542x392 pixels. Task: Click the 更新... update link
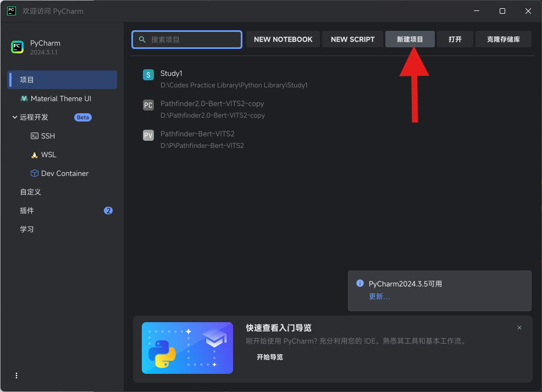click(379, 296)
